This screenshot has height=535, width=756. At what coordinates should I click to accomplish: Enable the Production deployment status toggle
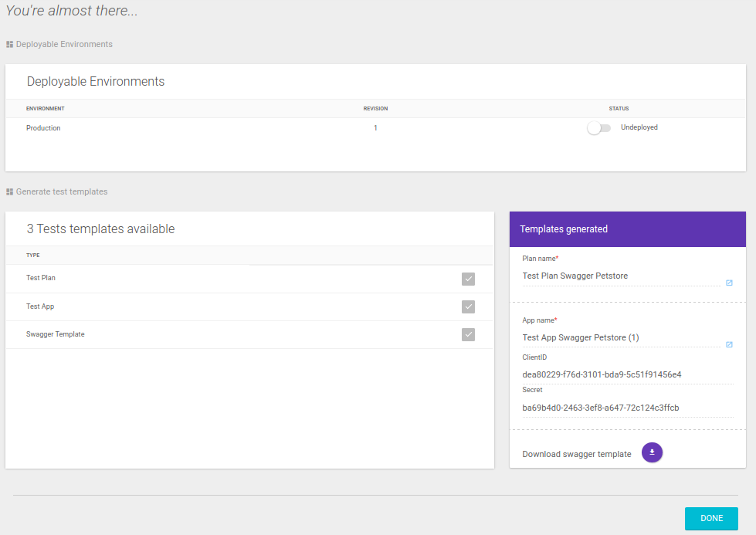pos(598,127)
